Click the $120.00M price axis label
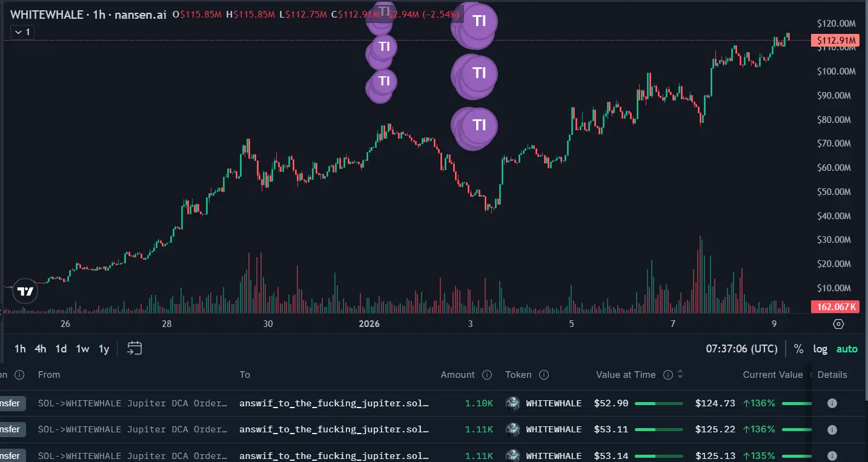 [837, 24]
